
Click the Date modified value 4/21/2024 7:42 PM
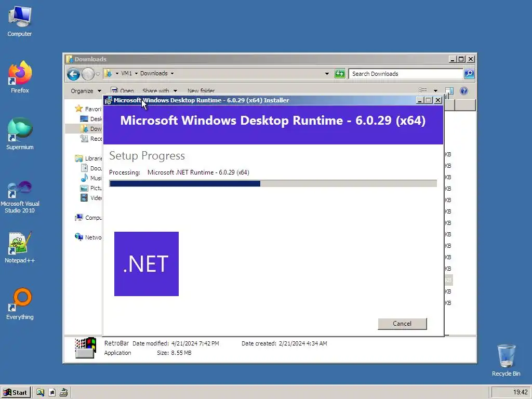pyautogui.click(x=195, y=343)
